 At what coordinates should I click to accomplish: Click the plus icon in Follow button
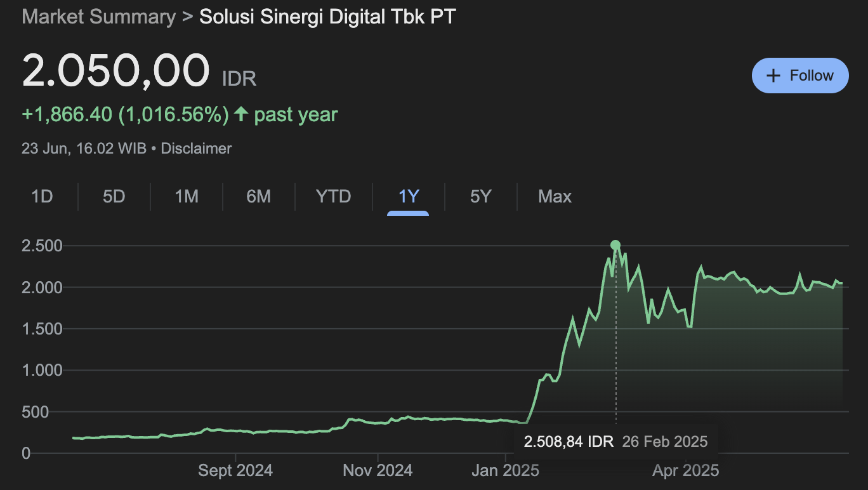(773, 76)
